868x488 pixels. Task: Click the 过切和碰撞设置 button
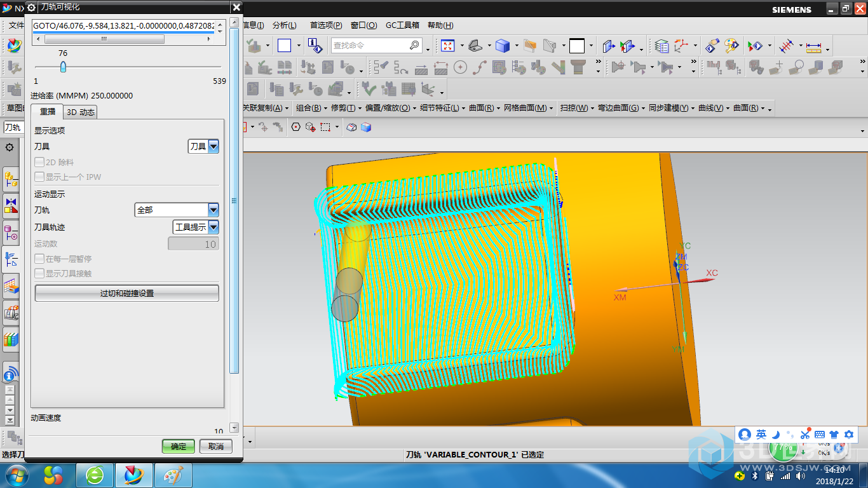point(127,294)
